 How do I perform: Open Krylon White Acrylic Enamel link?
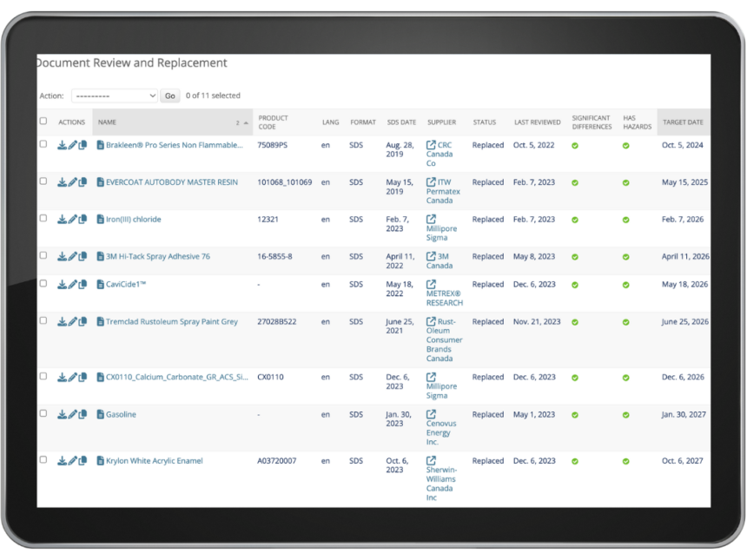(x=154, y=461)
